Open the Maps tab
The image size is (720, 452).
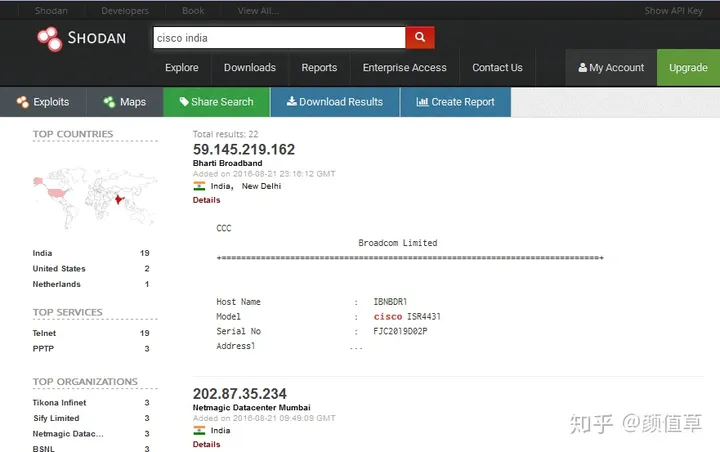125,102
